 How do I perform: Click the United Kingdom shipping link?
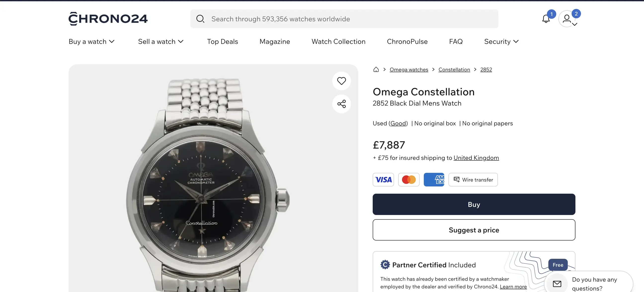(476, 158)
